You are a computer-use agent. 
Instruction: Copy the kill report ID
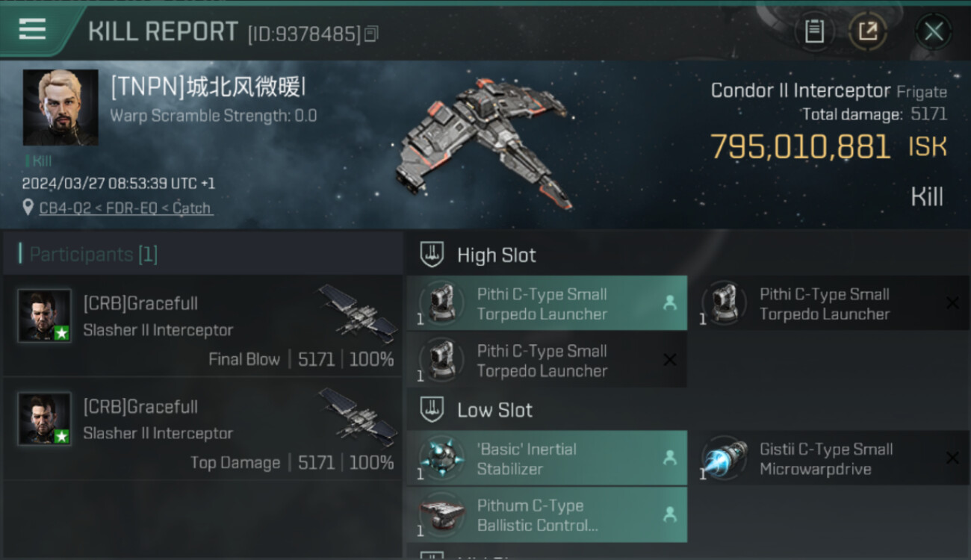coord(371,34)
